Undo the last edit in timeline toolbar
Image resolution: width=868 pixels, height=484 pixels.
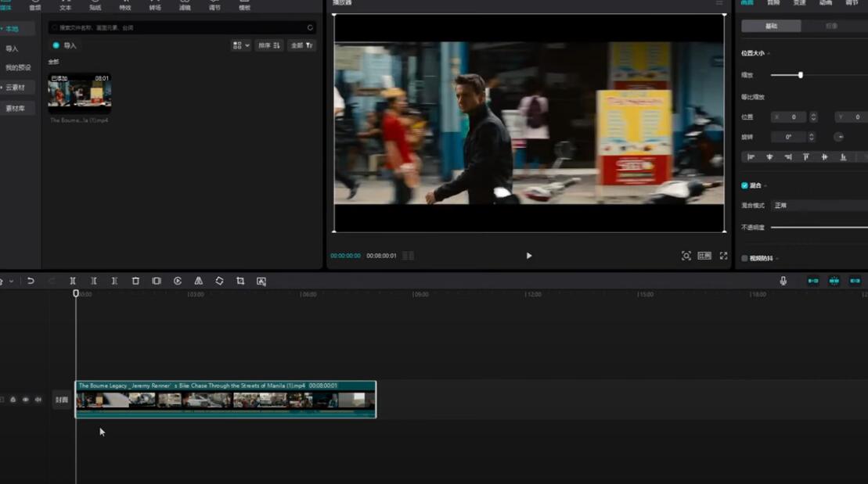click(x=31, y=281)
